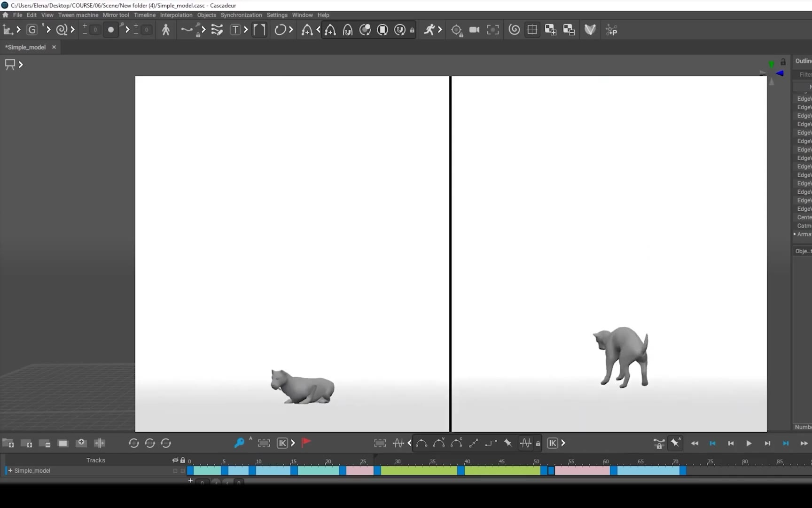Open the trajectory edit squiggle-pencil tool

pos(217,30)
